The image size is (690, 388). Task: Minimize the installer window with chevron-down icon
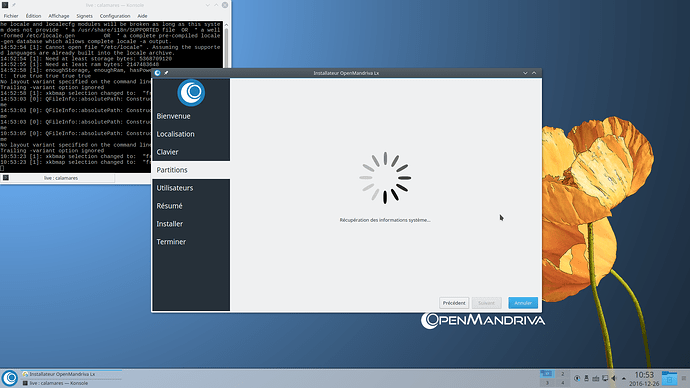[525, 73]
